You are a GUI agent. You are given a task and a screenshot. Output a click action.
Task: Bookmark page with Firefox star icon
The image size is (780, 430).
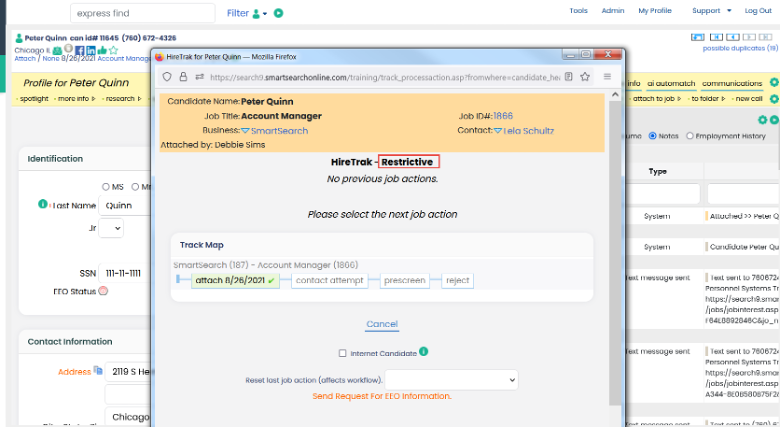pos(585,76)
